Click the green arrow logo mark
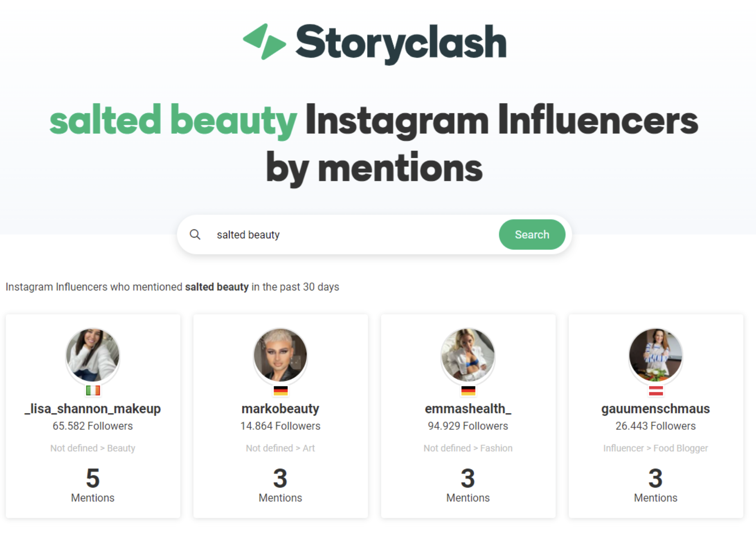Screen dimensions: 756x539 265,42
